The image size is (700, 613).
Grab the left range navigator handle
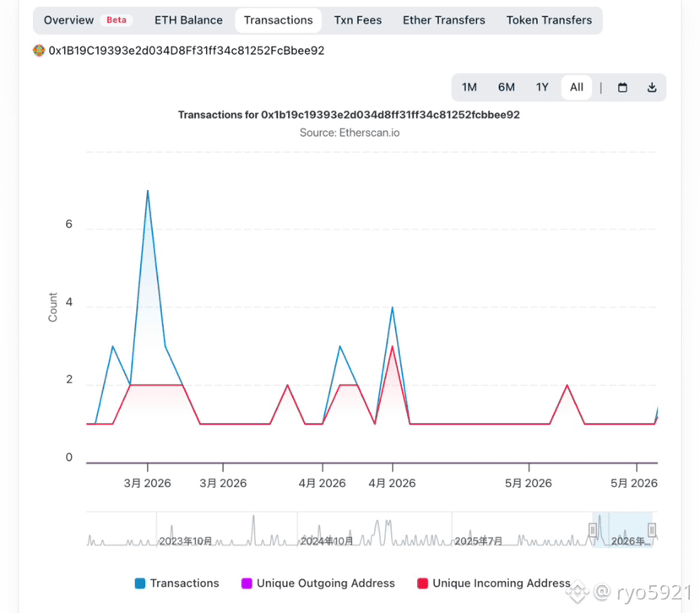pyautogui.click(x=593, y=530)
